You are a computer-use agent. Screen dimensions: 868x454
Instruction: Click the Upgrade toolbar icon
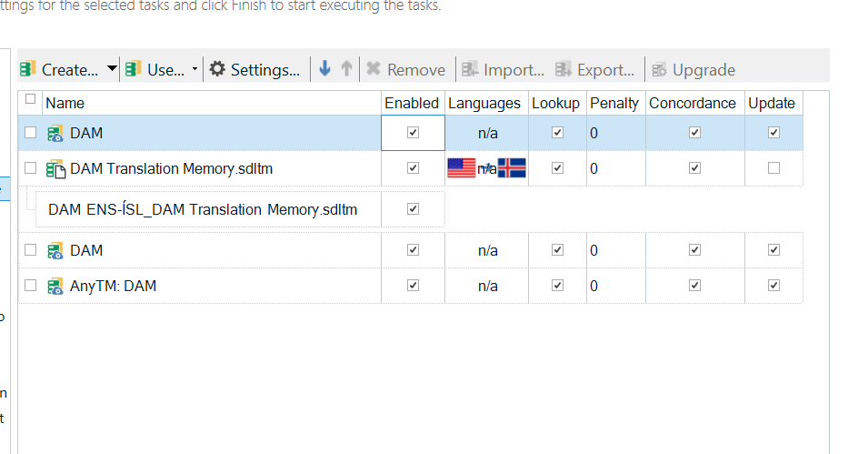click(x=659, y=70)
